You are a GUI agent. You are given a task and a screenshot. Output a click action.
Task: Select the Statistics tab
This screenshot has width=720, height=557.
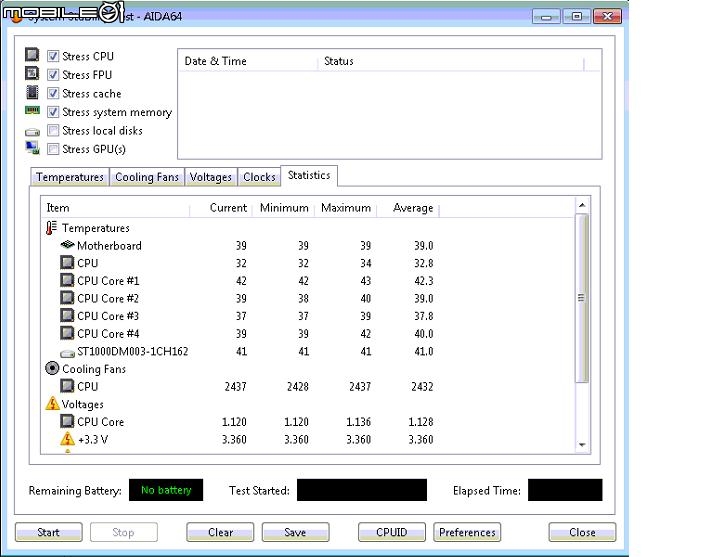coord(309,175)
